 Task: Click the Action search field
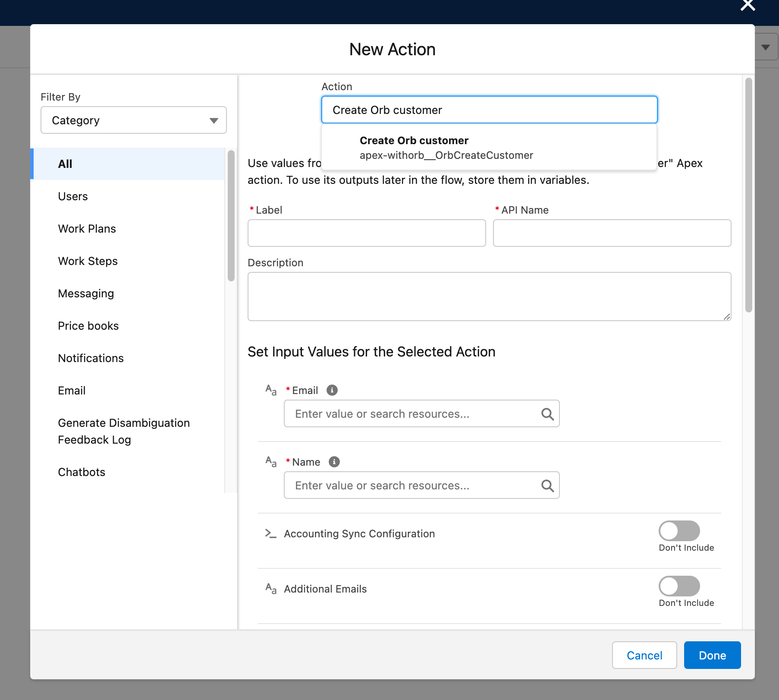point(490,110)
